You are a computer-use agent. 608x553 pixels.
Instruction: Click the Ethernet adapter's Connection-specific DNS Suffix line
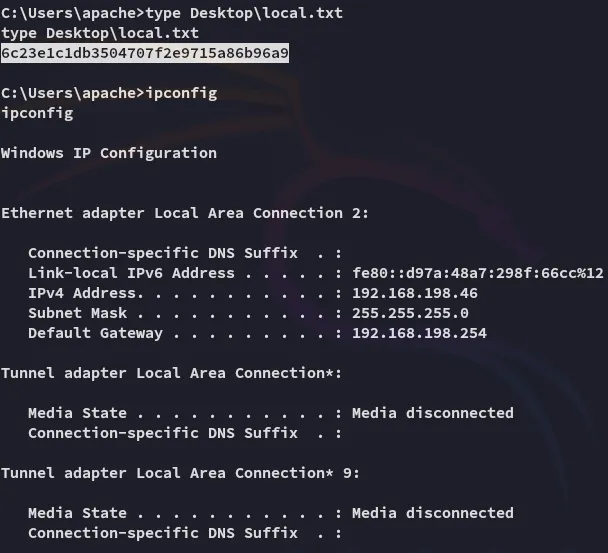(x=185, y=252)
